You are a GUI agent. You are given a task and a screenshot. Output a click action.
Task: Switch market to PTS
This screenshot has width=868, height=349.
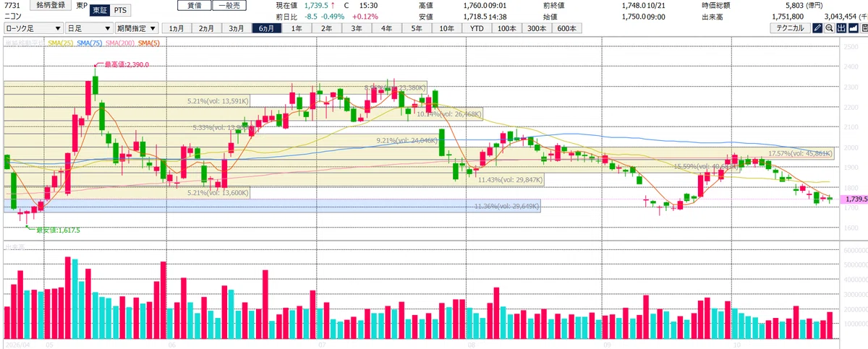119,11
